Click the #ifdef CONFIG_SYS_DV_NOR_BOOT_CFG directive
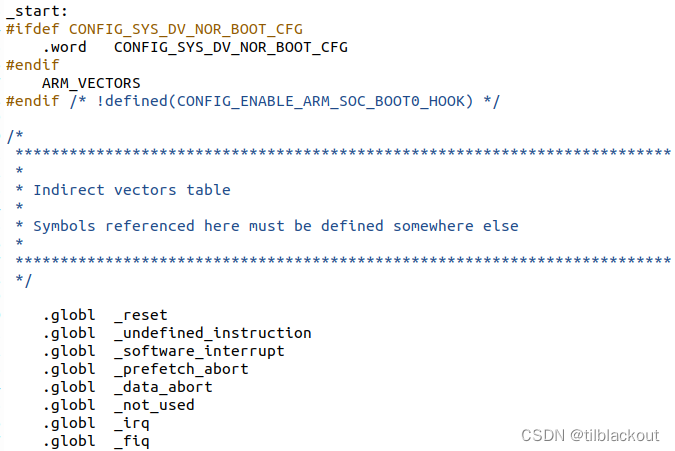 pyautogui.click(x=154, y=29)
